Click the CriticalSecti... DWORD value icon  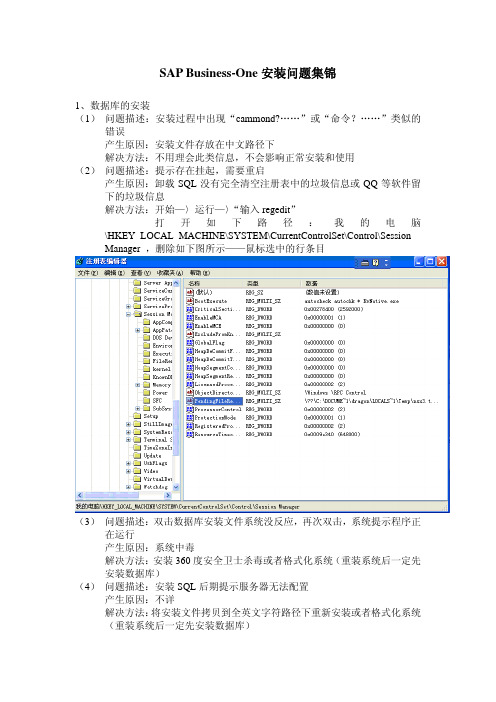coord(190,309)
